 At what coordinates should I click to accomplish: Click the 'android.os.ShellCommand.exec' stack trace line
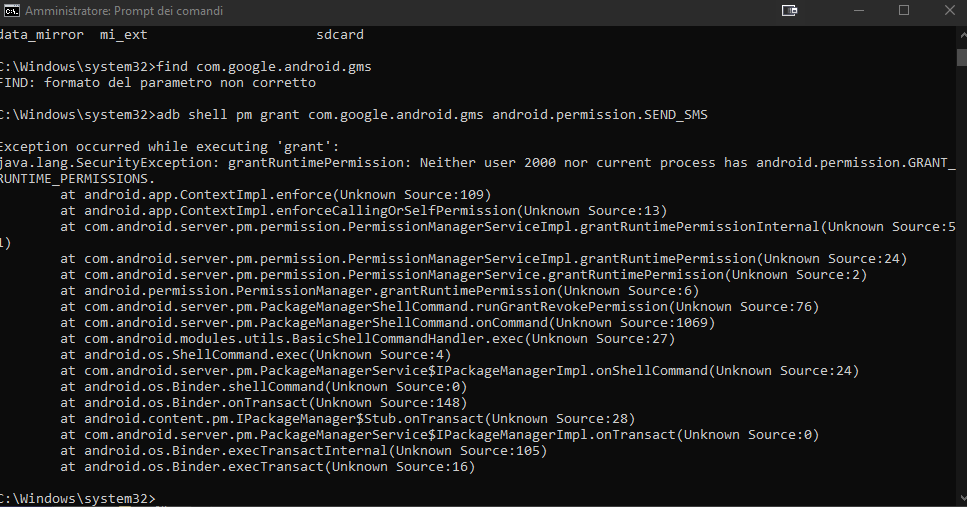pyautogui.click(x=256, y=355)
